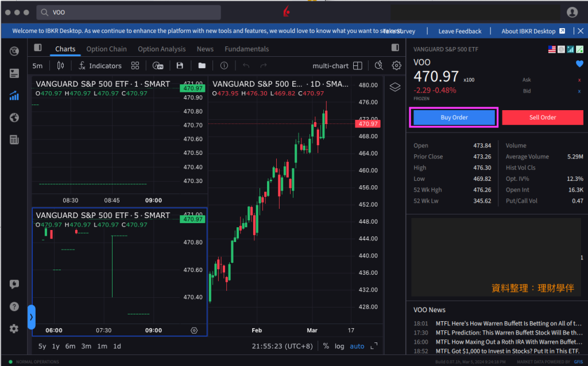Click the chart info circle icon
The width and height of the screenshot is (588, 366).
(x=224, y=66)
